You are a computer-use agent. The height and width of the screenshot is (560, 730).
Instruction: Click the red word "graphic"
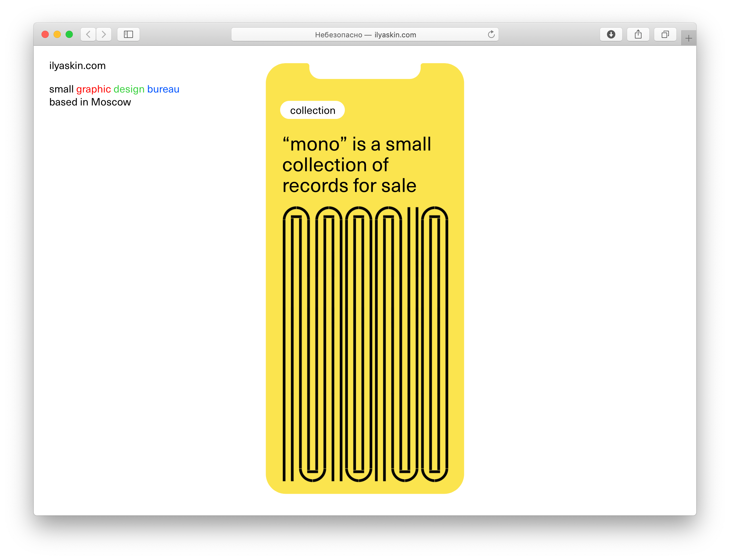pyautogui.click(x=93, y=89)
